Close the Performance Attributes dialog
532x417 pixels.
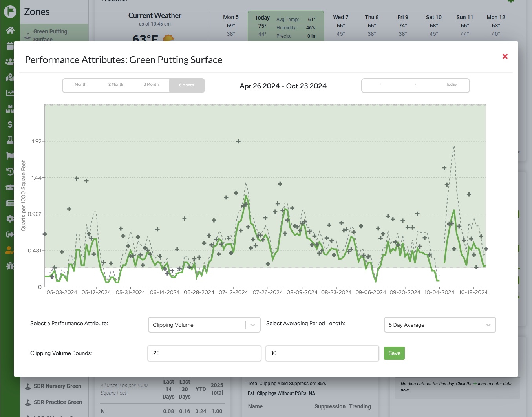click(x=505, y=57)
